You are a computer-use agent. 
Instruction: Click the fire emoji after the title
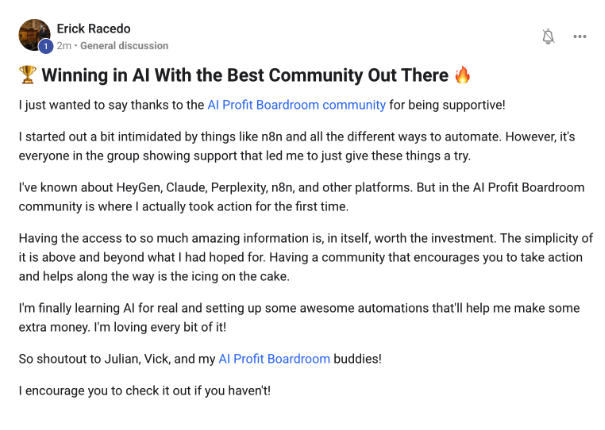pyautogui.click(x=462, y=75)
